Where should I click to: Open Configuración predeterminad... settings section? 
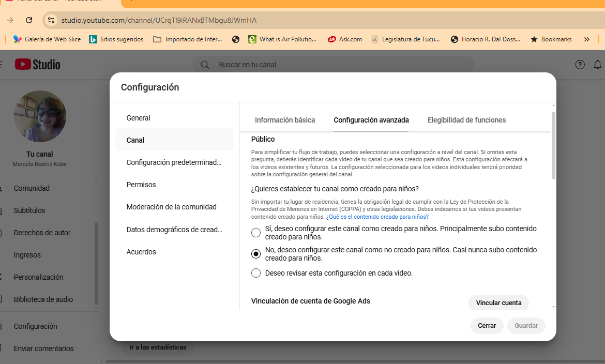174,162
